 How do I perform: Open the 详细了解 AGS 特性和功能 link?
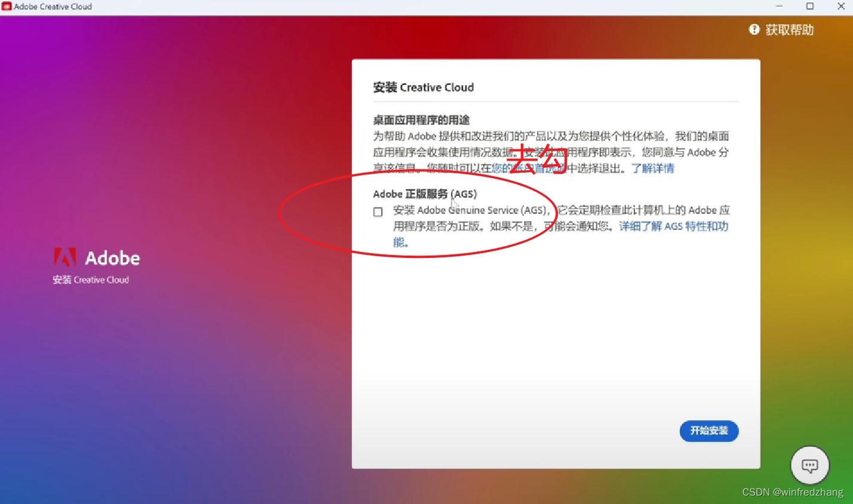click(674, 226)
